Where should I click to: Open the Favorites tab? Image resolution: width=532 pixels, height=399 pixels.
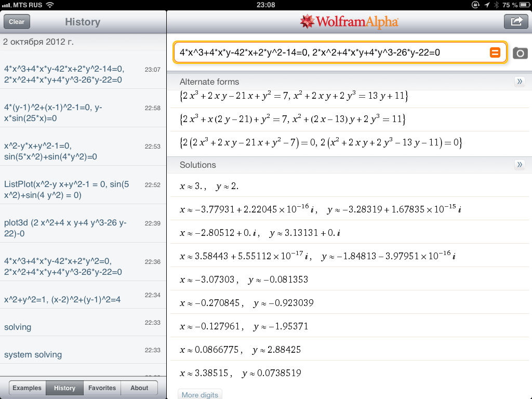(x=102, y=388)
